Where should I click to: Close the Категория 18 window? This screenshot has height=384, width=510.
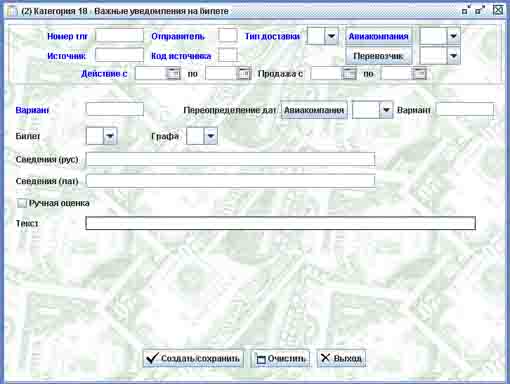pyautogui.click(x=498, y=10)
